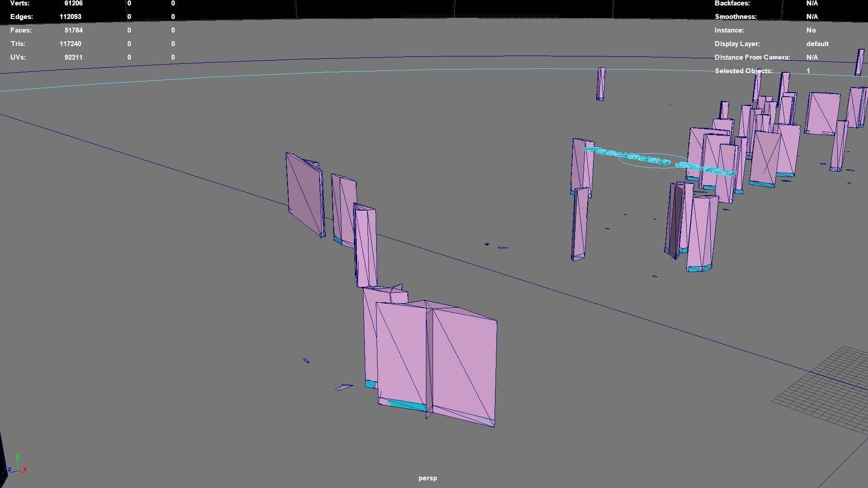Viewport: 868px width, 488px height.
Task: Click the small triangle fragment on ground
Action: click(344, 387)
